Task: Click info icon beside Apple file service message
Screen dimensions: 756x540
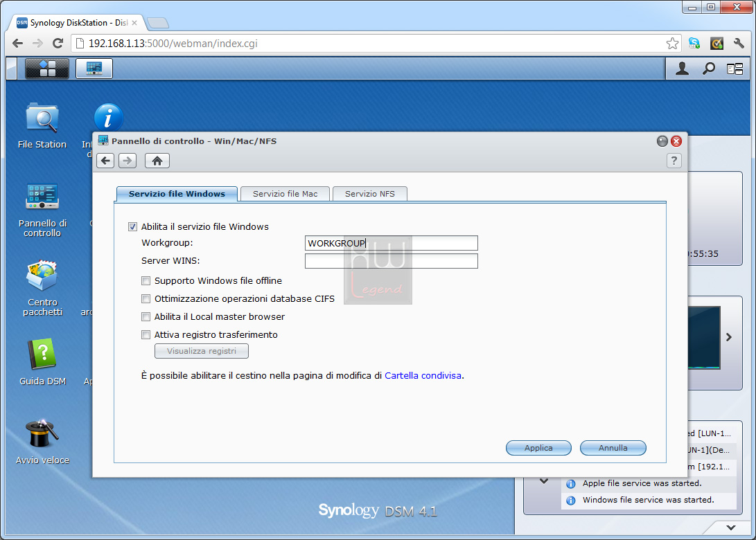Action: 571,484
